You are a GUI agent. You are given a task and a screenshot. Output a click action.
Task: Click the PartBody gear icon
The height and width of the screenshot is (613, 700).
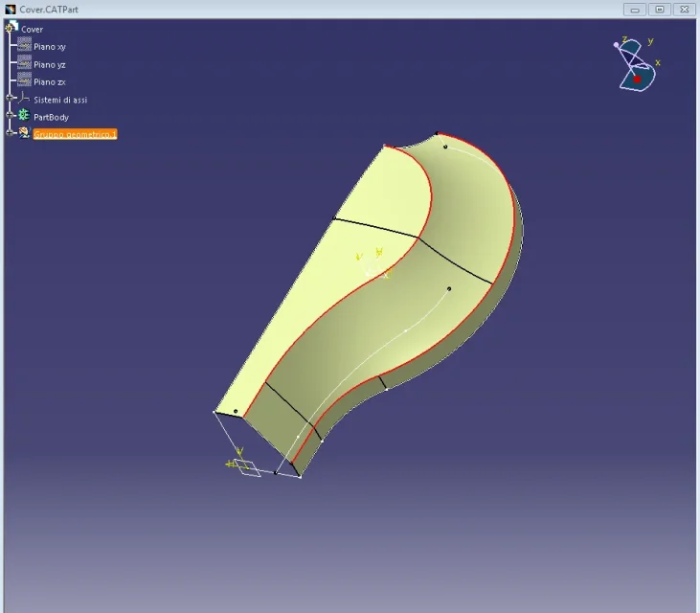tap(24, 115)
